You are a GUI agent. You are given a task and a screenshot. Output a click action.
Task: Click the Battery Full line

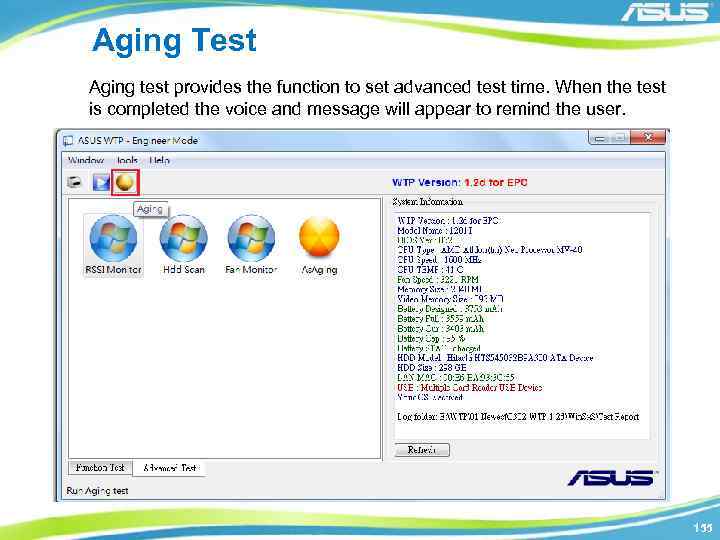click(x=440, y=318)
